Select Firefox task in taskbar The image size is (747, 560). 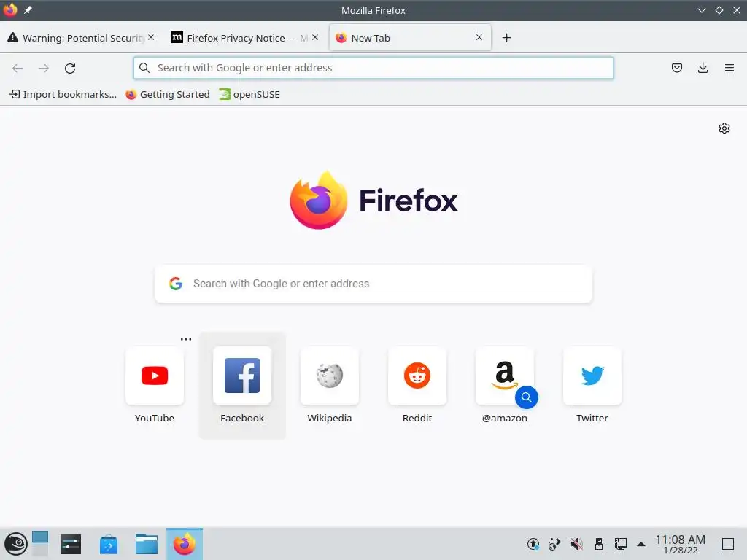185,544
